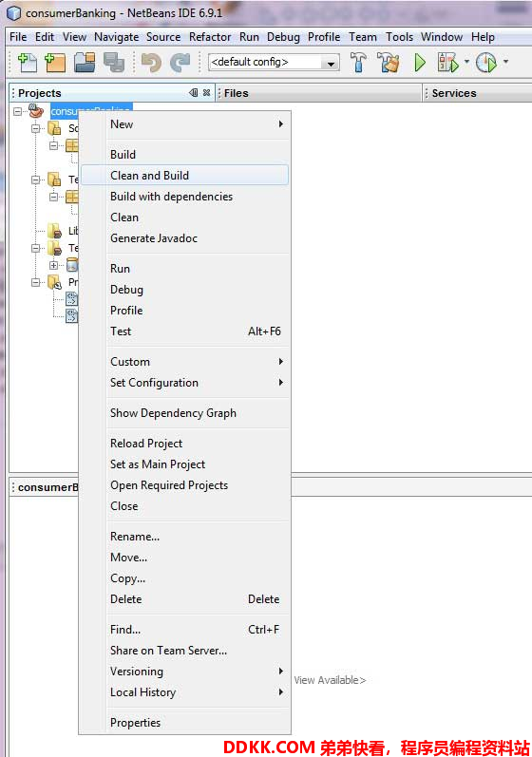Choose Clean and Build from context menu

pos(185,176)
